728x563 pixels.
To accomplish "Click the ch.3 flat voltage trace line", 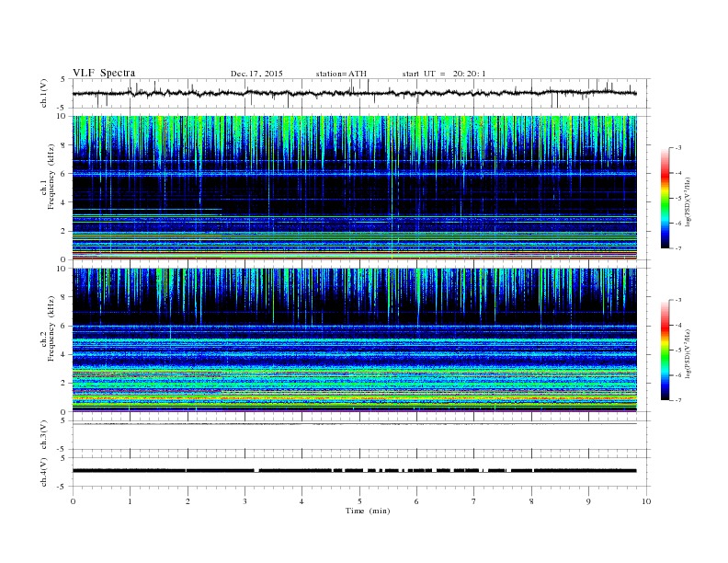I will click(354, 424).
